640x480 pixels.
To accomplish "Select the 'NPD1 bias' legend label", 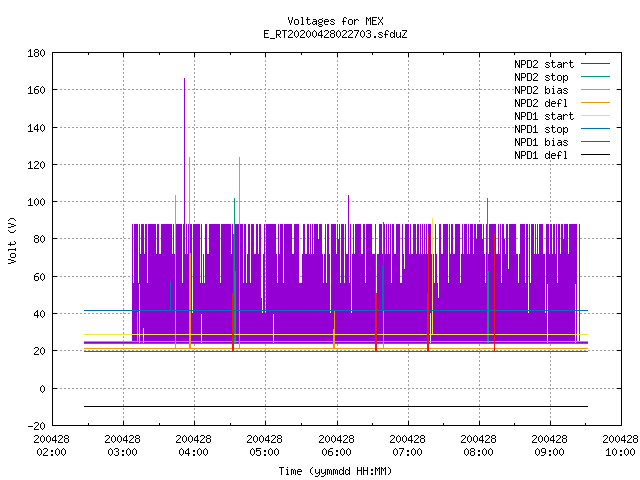I will (541, 142).
